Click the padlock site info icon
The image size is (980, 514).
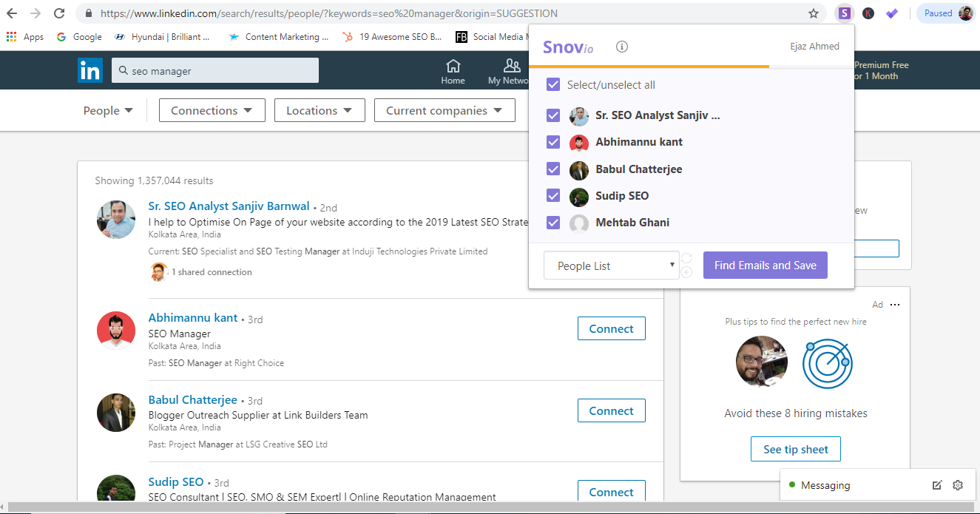[89, 13]
